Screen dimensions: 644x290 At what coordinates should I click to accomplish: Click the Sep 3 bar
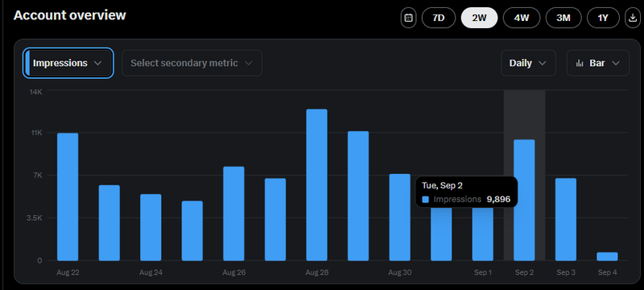[566, 219]
